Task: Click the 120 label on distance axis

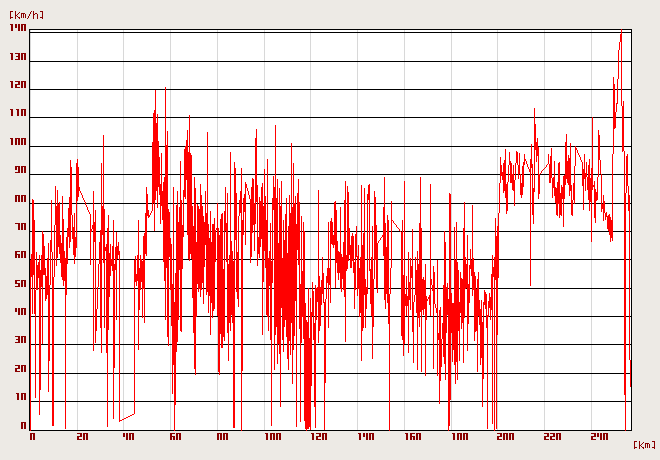Action: tap(318, 437)
